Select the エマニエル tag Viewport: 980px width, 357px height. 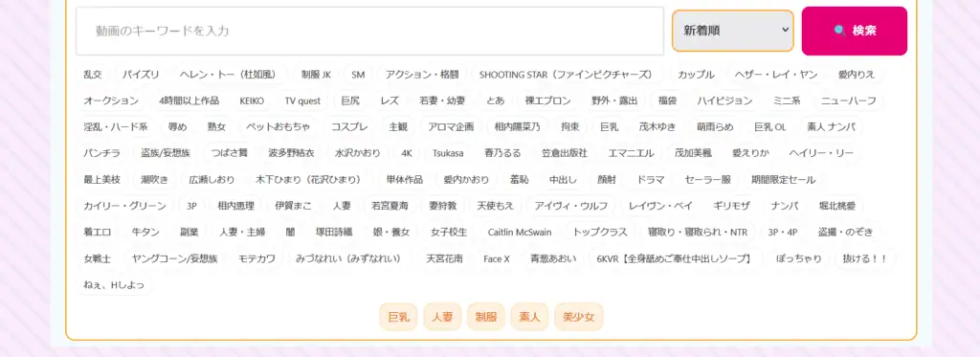(x=632, y=153)
